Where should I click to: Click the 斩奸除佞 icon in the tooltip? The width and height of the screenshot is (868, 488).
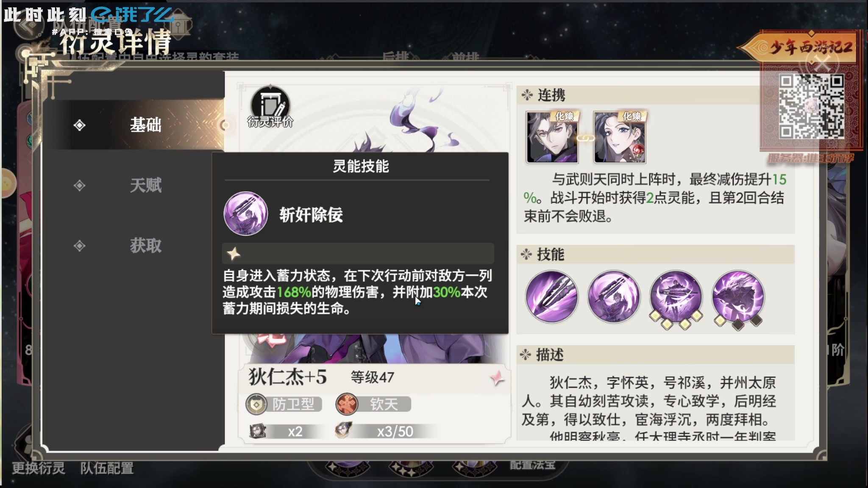[246, 213]
